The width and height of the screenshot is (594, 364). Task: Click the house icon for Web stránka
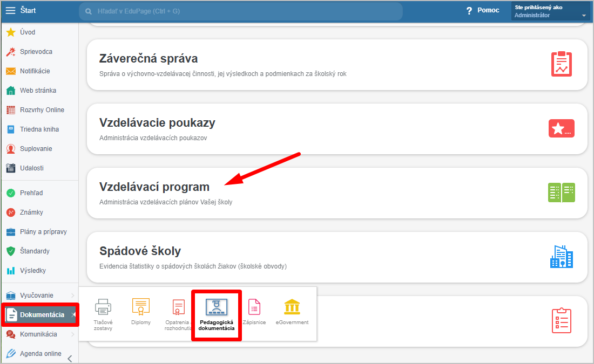[x=11, y=91]
